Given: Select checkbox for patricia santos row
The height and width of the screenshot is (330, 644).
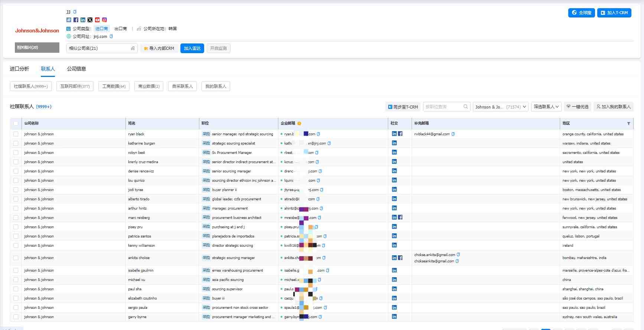Looking at the screenshot, I should [x=16, y=236].
